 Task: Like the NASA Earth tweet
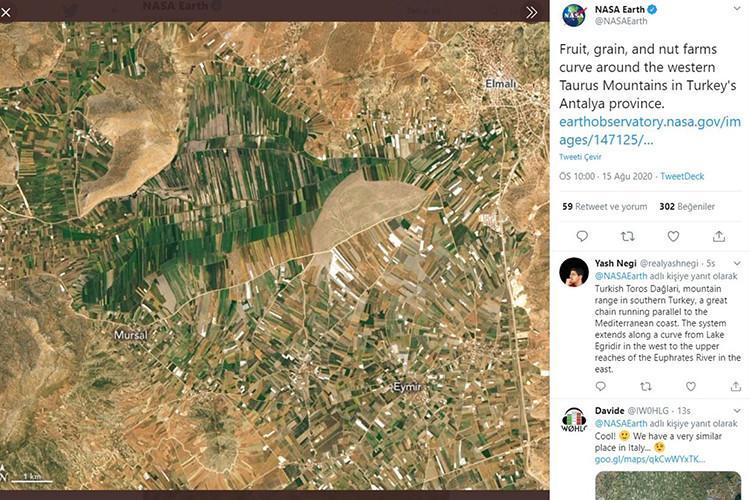673,236
